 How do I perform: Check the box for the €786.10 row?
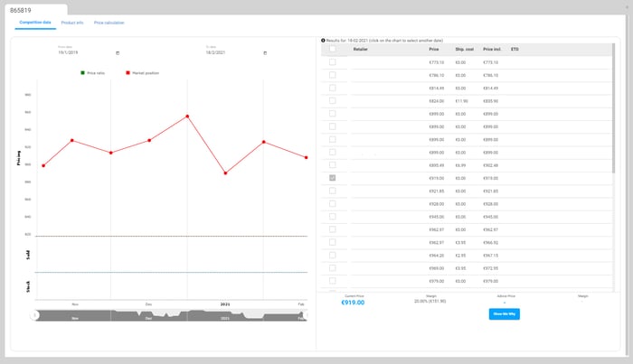pyautogui.click(x=332, y=75)
